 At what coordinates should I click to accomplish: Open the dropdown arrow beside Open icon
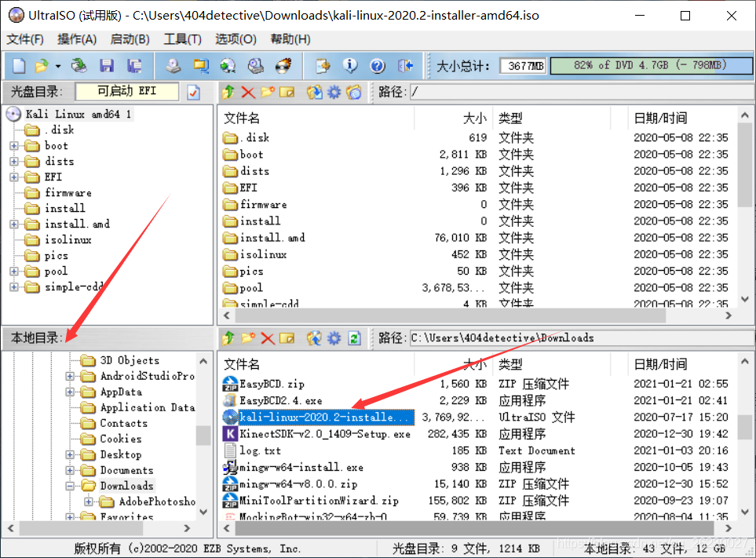(58, 66)
